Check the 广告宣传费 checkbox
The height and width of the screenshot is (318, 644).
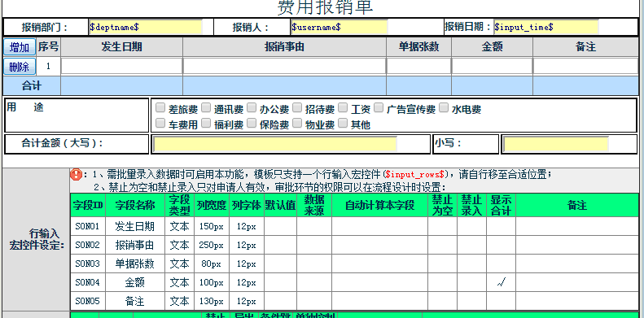pyautogui.click(x=379, y=108)
